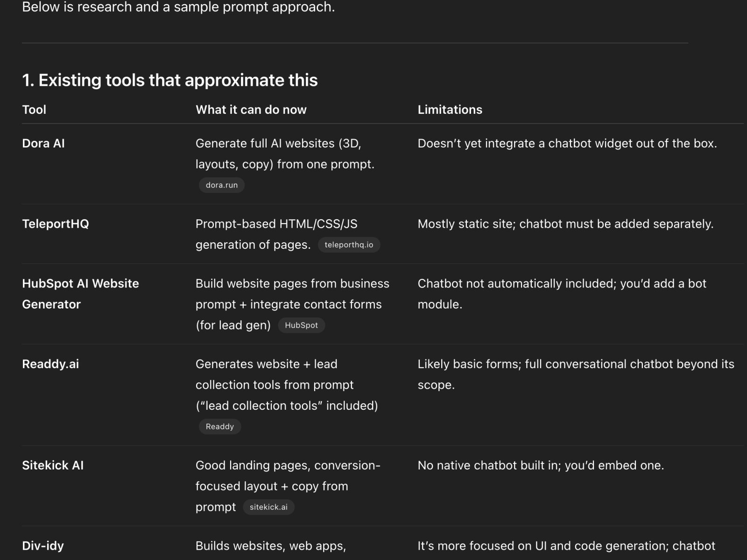Click Dora AI's chatbot widget limitation text

point(567,143)
